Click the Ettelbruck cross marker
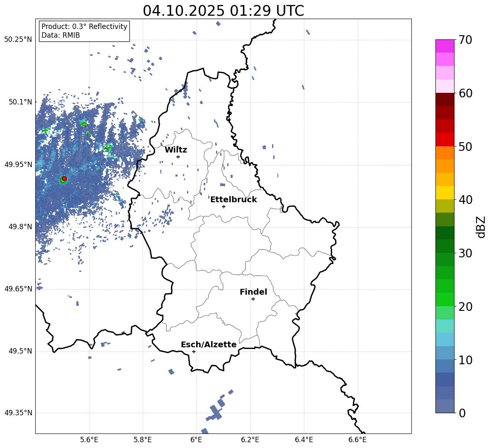Image resolution: width=491 pixels, height=448 pixels. 224,206
